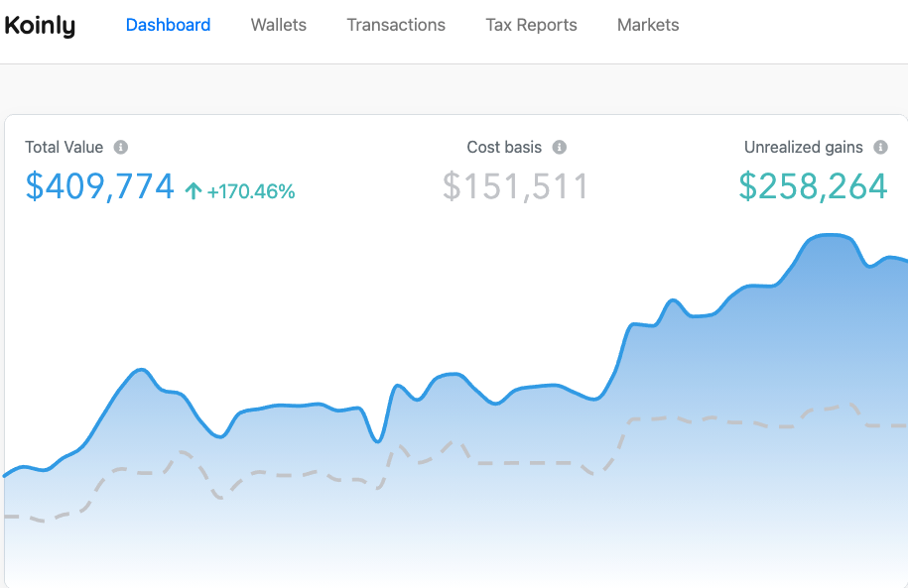Image resolution: width=908 pixels, height=588 pixels.
Task: Open the Tax Reports tab
Action: [531, 26]
